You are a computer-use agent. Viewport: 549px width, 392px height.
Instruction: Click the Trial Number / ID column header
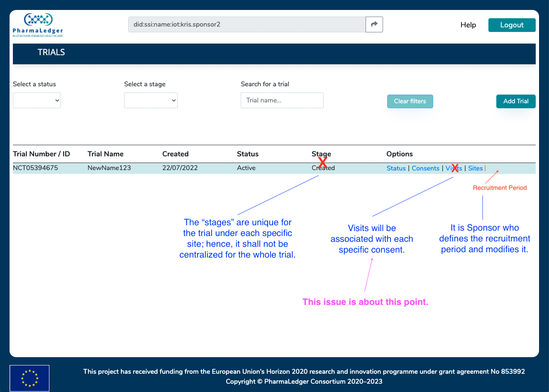click(41, 153)
